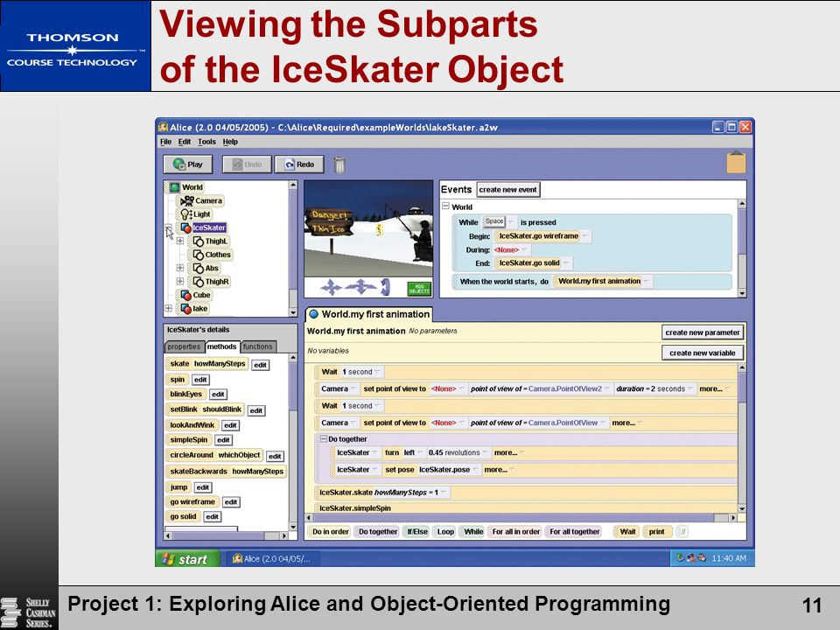Screen dimensions: 840x630
Task: Open the Edit menu
Action: 185,142
